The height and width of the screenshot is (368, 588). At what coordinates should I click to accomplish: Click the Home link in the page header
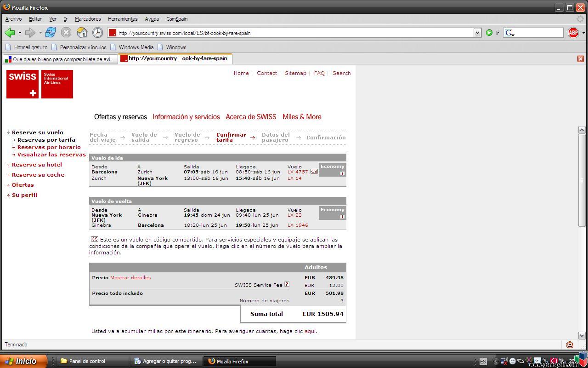[241, 73]
